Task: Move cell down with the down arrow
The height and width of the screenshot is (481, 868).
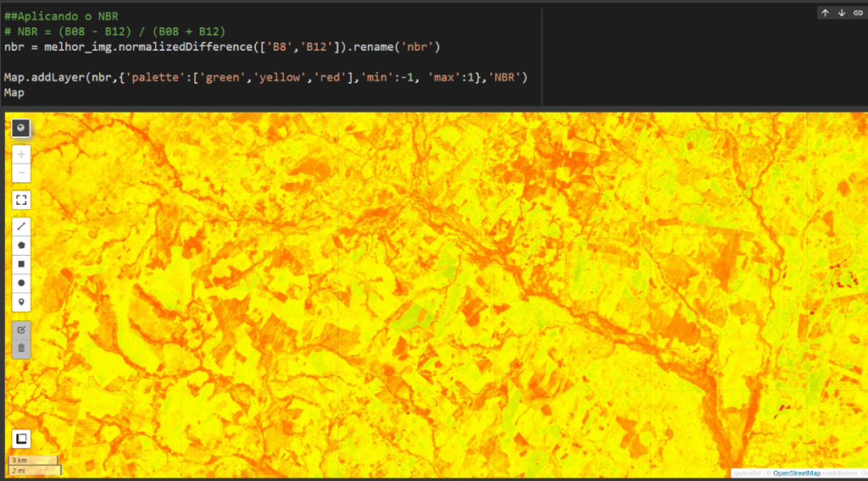Action: [841, 13]
